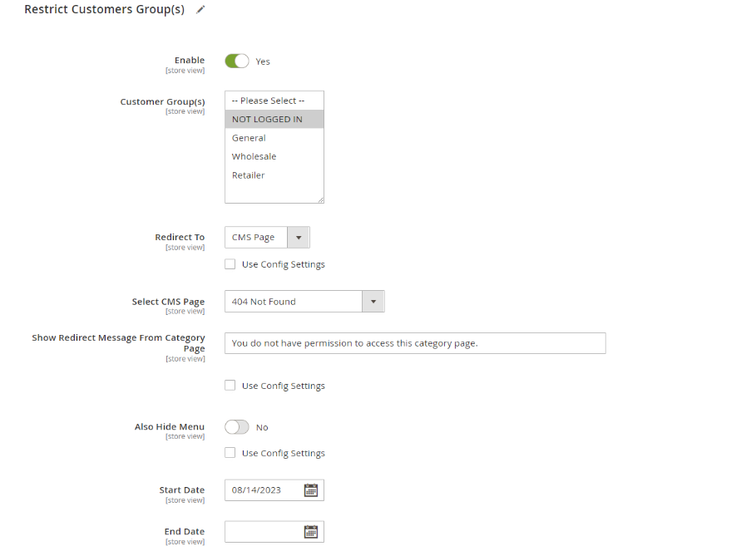Image resolution: width=756 pixels, height=551 pixels.
Task: Click into the redirect message text field
Action: point(414,343)
